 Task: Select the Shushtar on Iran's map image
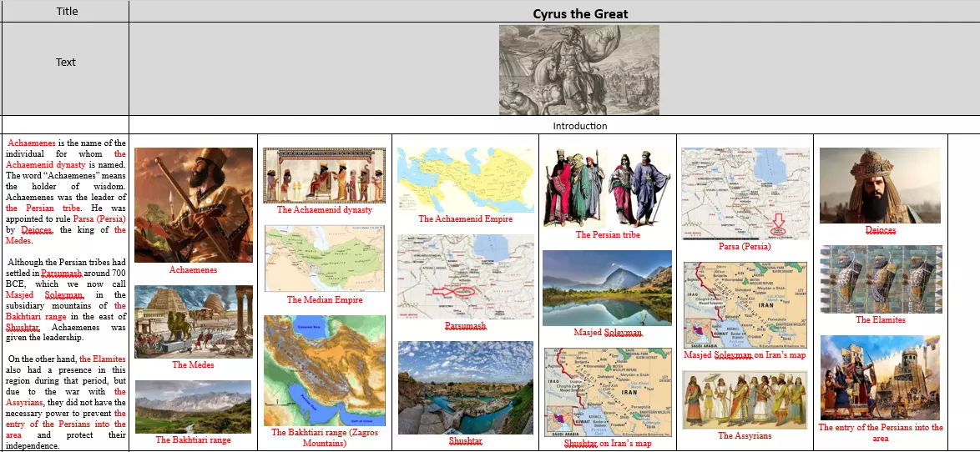tap(608, 392)
